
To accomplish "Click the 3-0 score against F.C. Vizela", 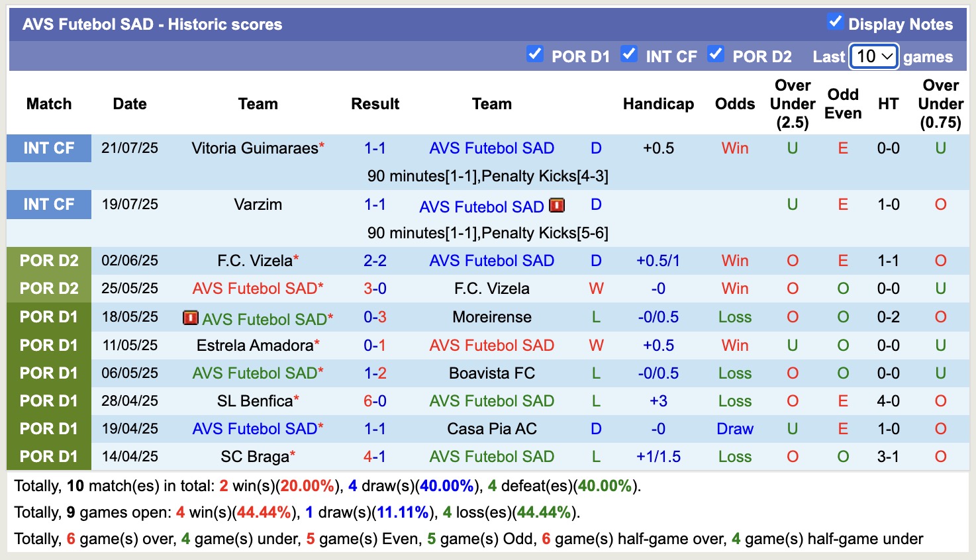I will point(375,289).
